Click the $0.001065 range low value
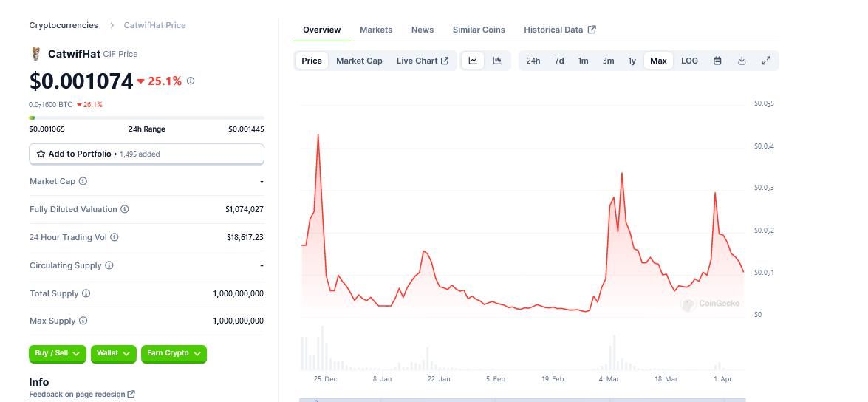This screenshot has height=402, width=868. pos(47,129)
